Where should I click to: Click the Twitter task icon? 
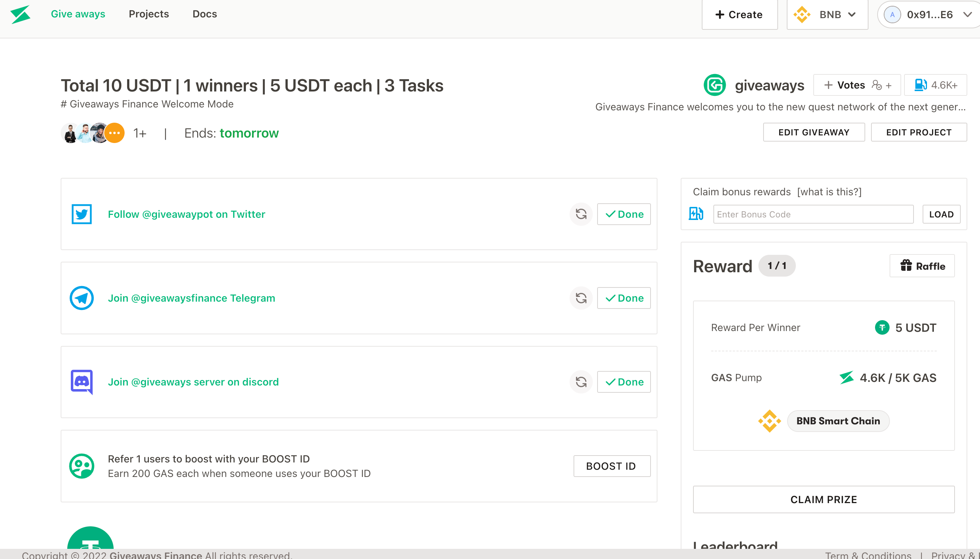click(81, 214)
